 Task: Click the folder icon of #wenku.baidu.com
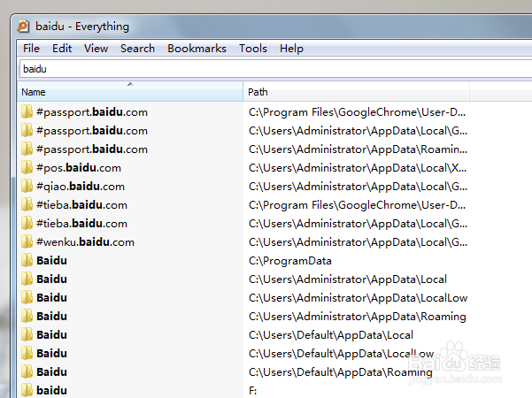27,241
